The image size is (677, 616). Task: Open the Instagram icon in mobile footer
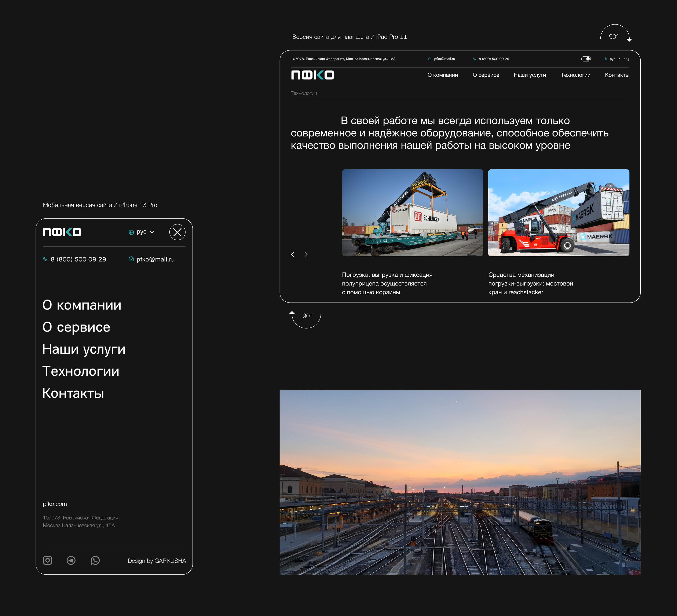pyautogui.click(x=47, y=560)
